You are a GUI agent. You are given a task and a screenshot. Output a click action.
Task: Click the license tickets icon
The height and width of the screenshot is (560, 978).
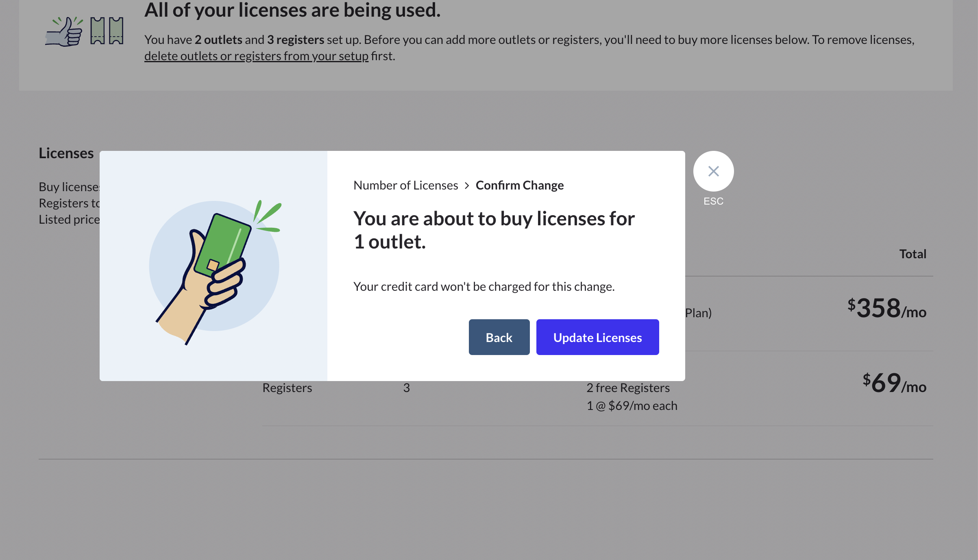pyautogui.click(x=107, y=31)
